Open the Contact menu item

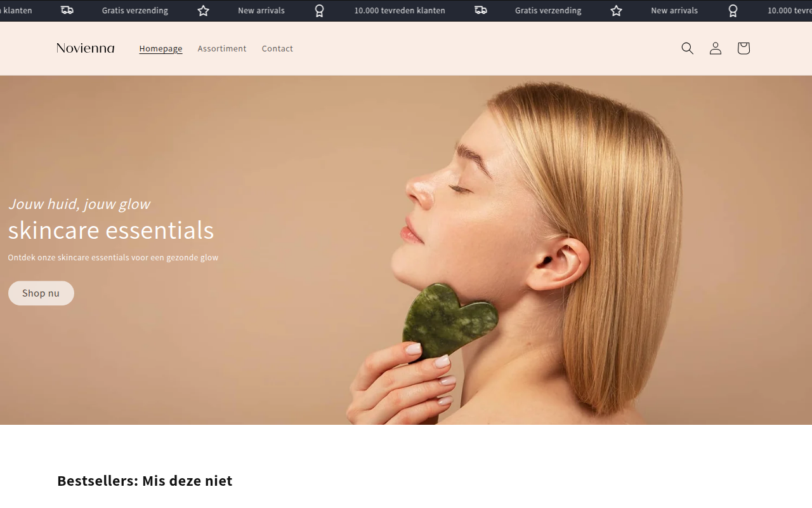(x=277, y=48)
